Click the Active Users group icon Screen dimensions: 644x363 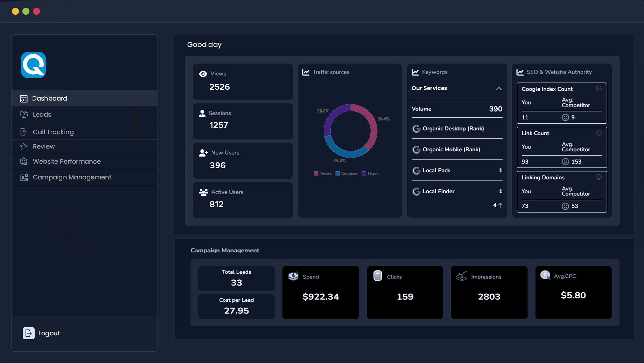click(x=204, y=192)
